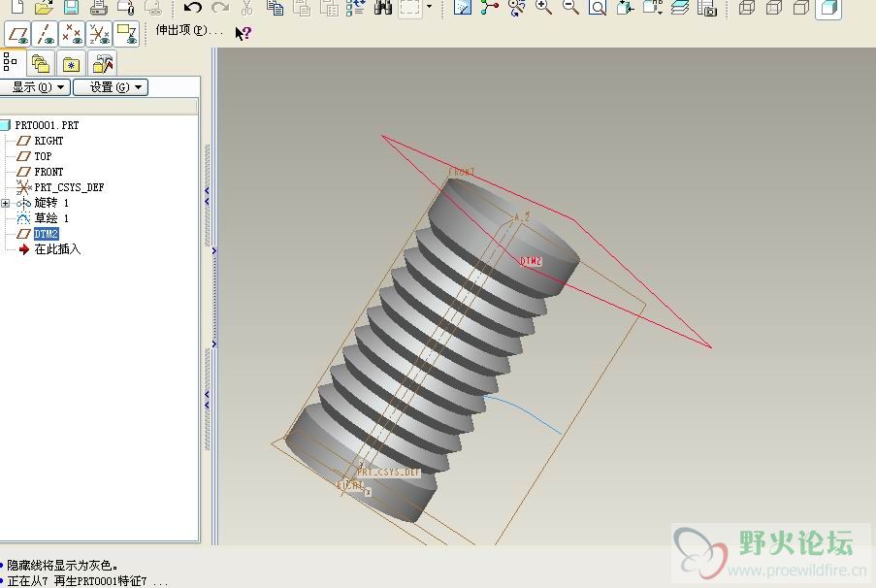The image size is (876, 588).
Task: Open an existing file with folder icon
Action: pyautogui.click(x=44, y=7)
